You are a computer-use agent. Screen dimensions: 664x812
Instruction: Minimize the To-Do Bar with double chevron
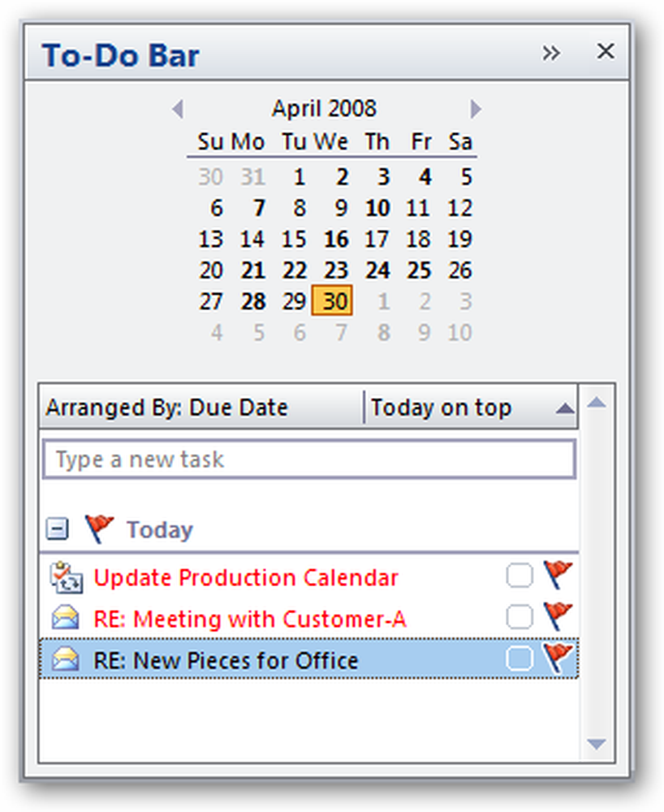click(x=550, y=53)
